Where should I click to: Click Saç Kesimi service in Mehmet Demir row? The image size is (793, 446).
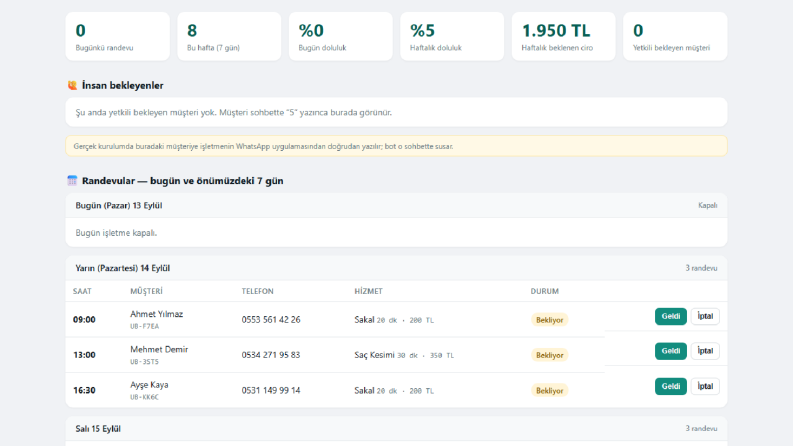point(374,355)
